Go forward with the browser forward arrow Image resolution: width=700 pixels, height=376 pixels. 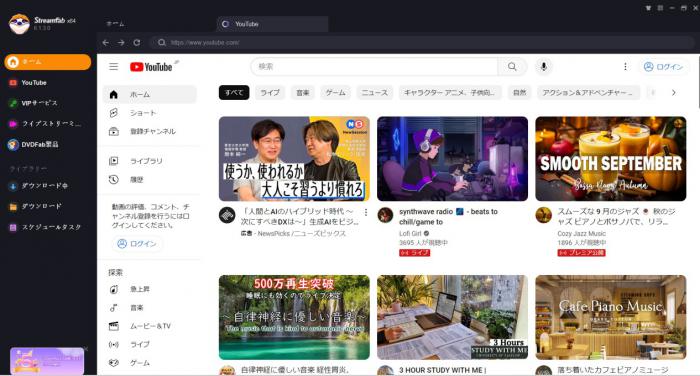(x=121, y=42)
